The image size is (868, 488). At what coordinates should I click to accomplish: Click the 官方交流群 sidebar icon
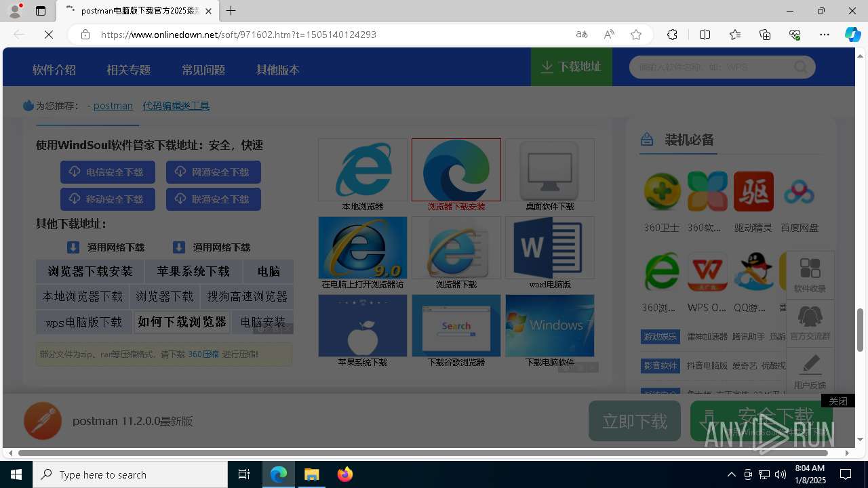point(810,323)
